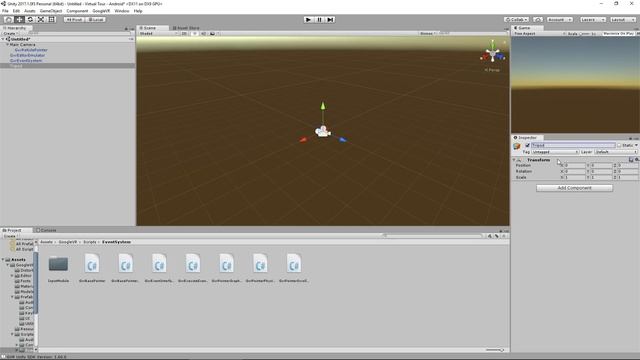Image resolution: width=640 pixels, height=360 pixels.
Task: Open the Collab dropdown
Action: pos(517,20)
